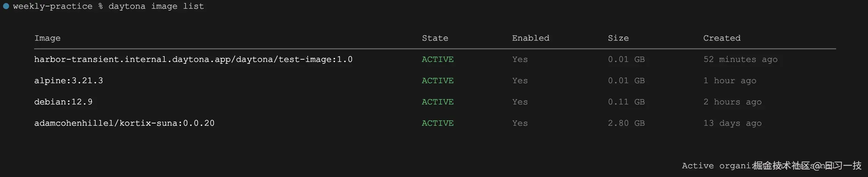Select the Enabled column header
This screenshot has height=177, width=868.
pos(530,38)
